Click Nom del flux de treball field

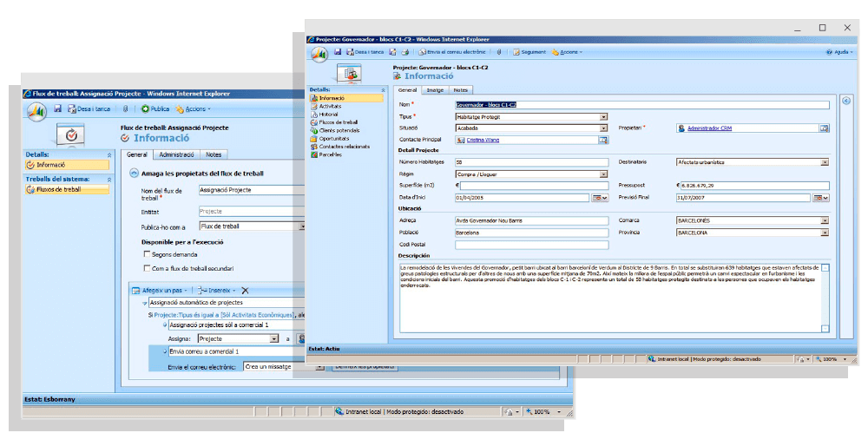252,190
